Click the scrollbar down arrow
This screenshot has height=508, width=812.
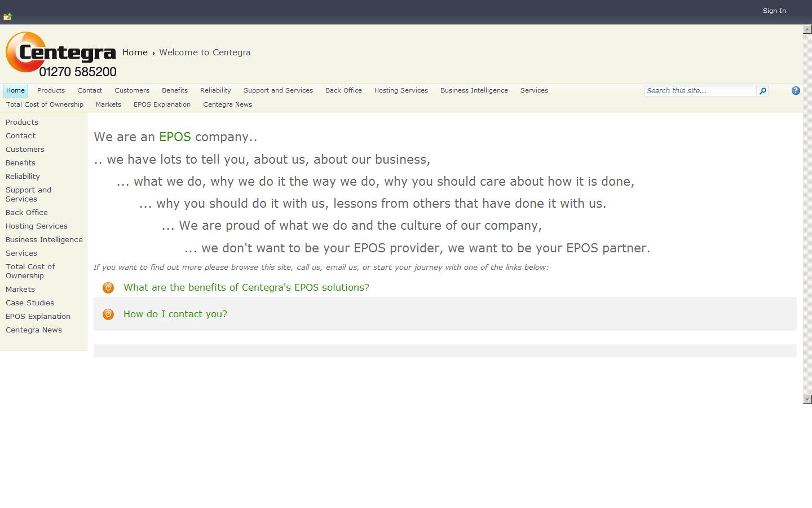(807, 399)
